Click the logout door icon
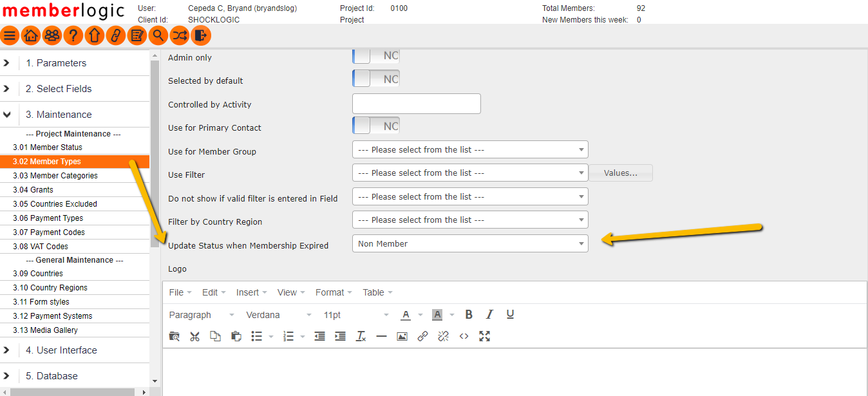Screen dimensions: 868x396 click(x=201, y=35)
